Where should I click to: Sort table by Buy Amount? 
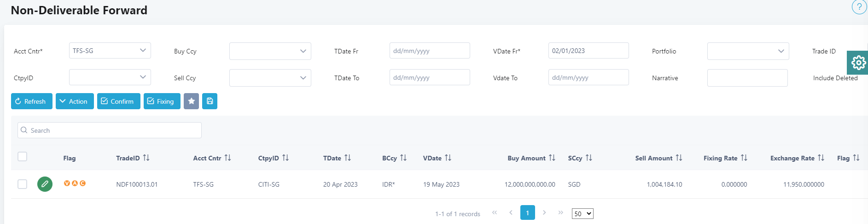point(552,158)
